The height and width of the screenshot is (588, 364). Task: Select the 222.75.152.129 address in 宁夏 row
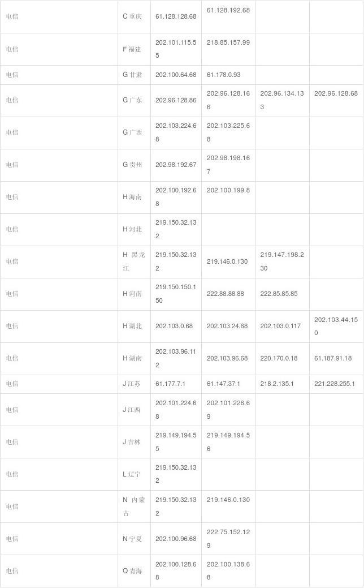[x=228, y=539]
